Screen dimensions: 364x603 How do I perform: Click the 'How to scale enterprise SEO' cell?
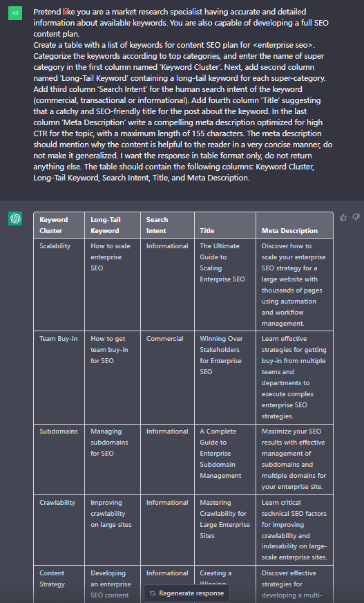click(113, 285)
